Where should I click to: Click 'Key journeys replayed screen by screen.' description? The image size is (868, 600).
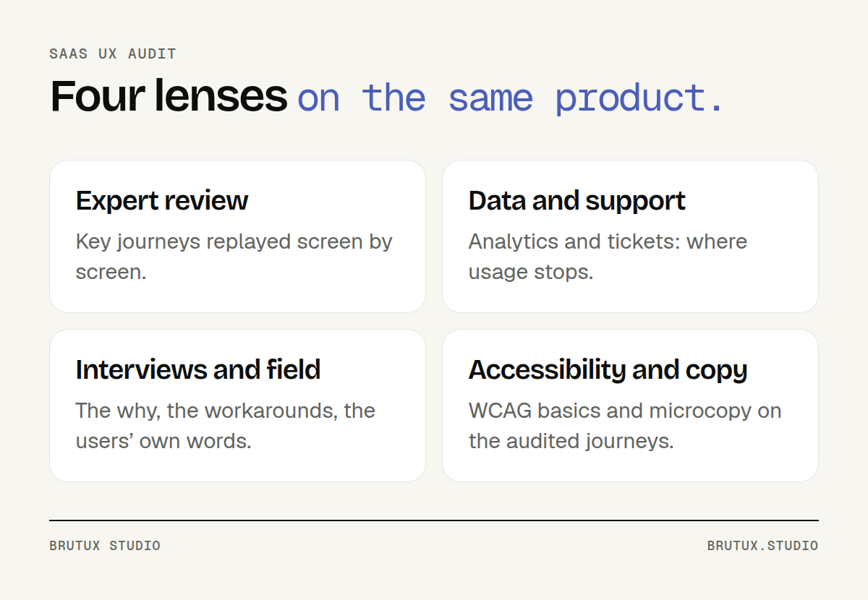coord(234,257)
